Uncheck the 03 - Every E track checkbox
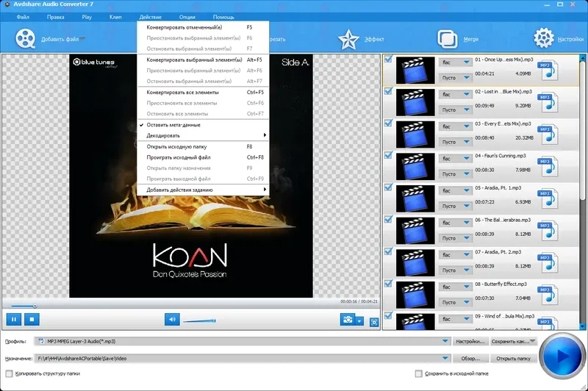This screenshot has width=588, height=391. (x=388, y=123)
